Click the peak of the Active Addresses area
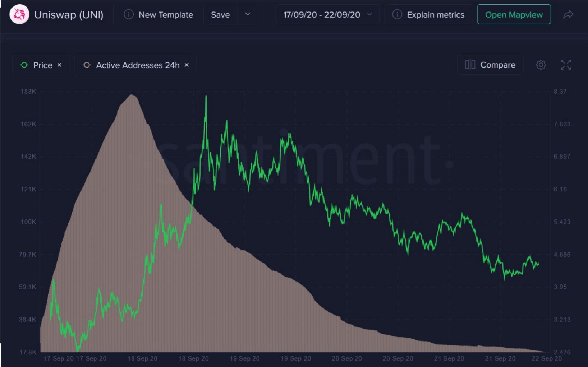 click(x=132, y=96)
